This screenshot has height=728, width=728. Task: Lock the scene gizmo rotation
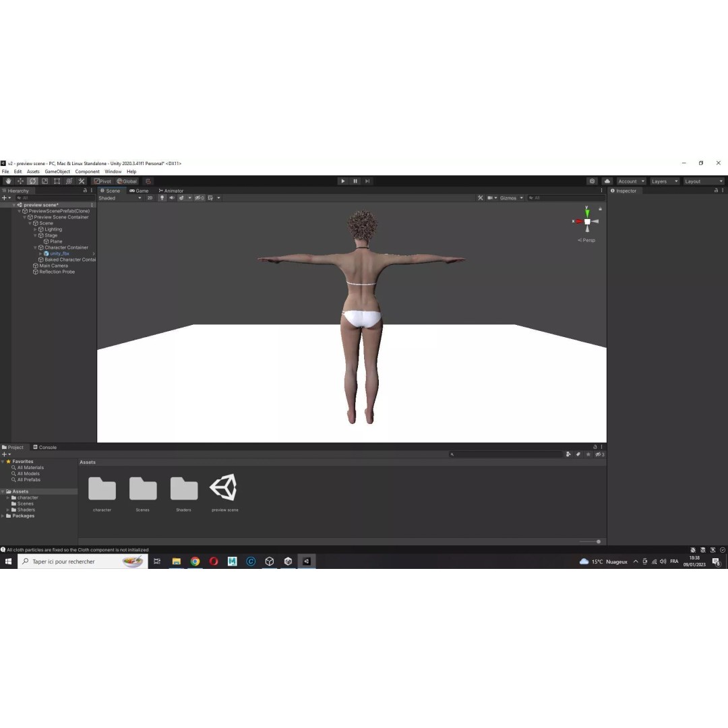click(600, 208)
